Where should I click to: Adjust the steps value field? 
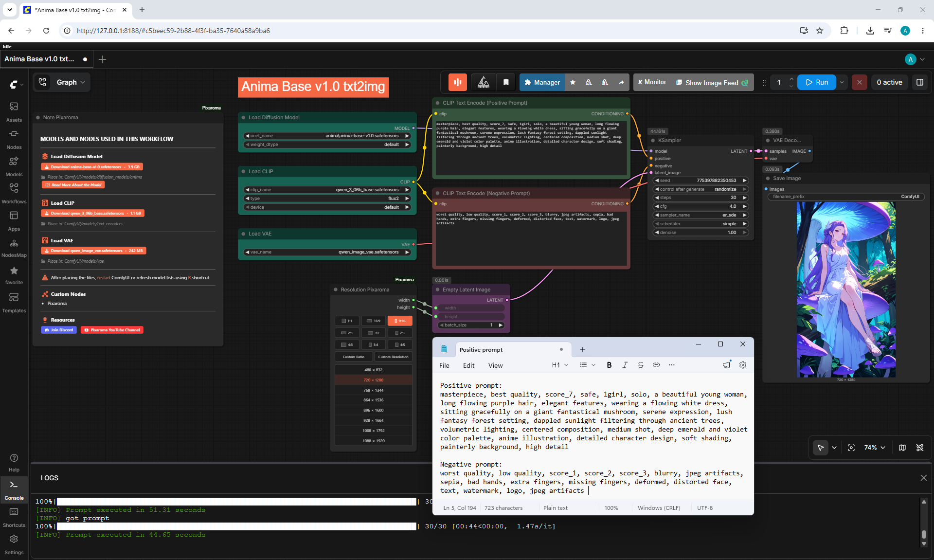pyautogui.click(x=700, y=198)
